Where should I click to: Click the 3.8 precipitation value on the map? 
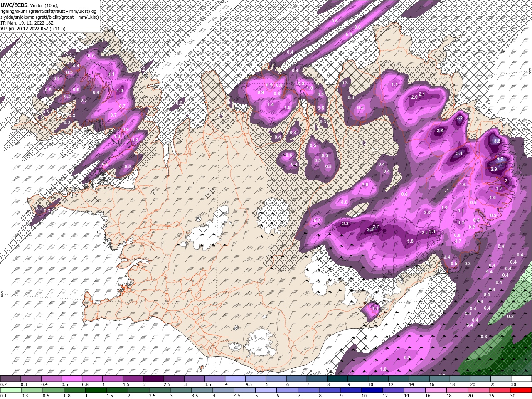(497, 141)
